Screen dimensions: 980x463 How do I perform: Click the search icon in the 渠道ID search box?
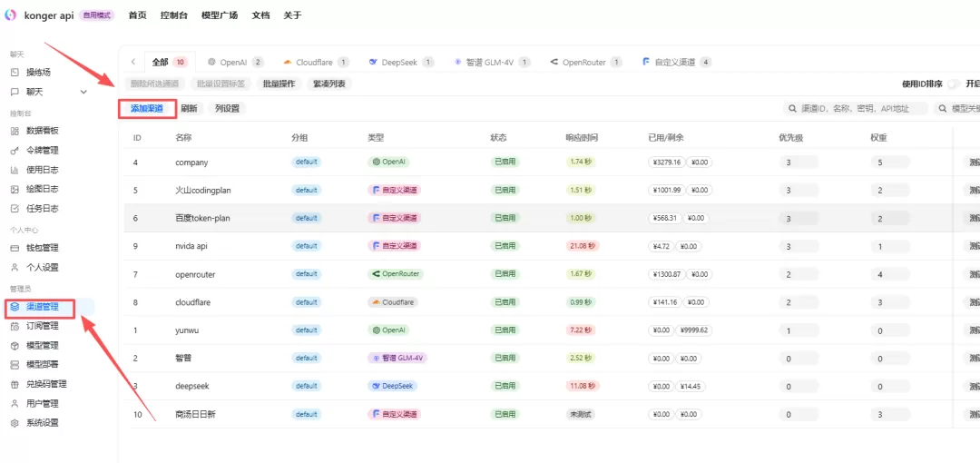click(x=793, y=108)
